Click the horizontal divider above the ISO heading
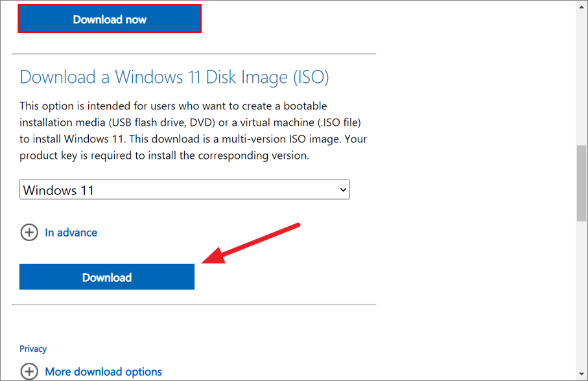 point(194,54)
